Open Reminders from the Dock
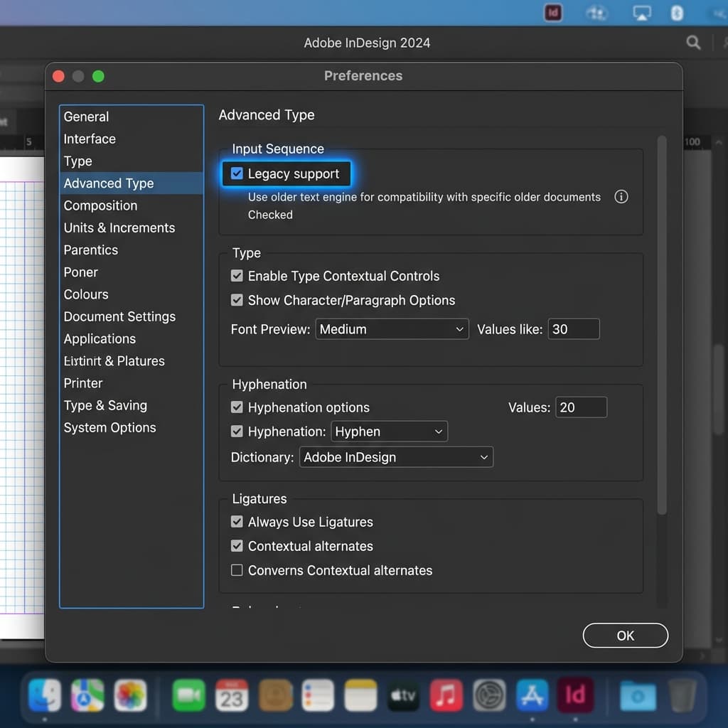 point(318,695)
